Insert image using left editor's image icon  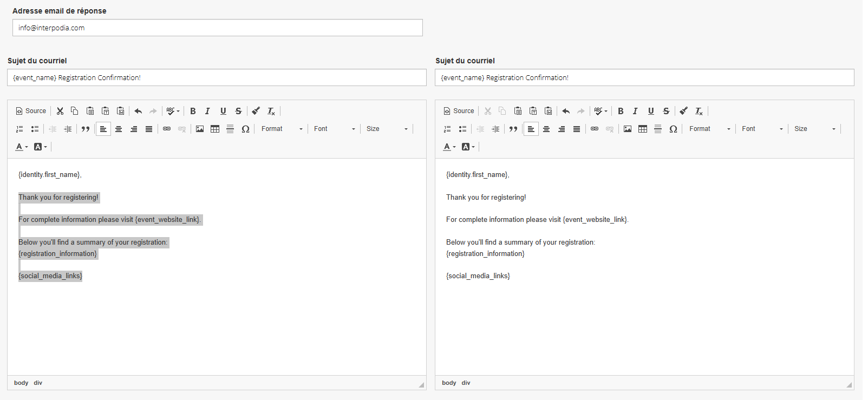(x=200, y=129)
